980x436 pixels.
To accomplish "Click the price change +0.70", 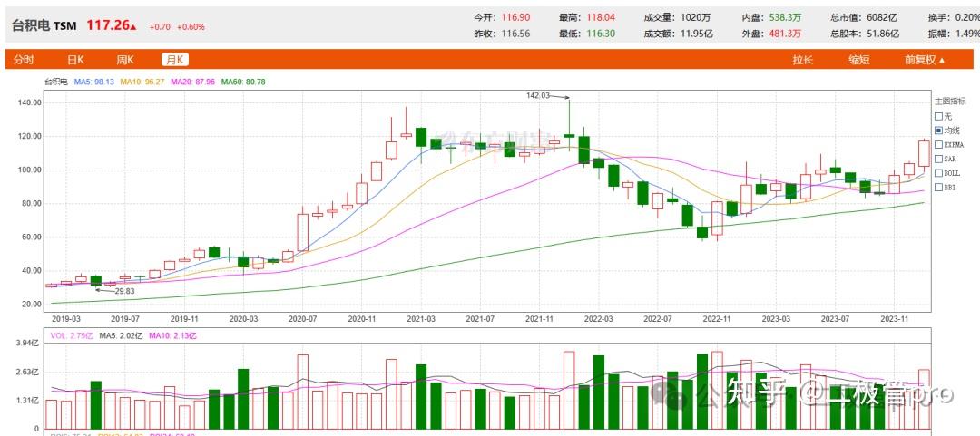I will [160, 27].
